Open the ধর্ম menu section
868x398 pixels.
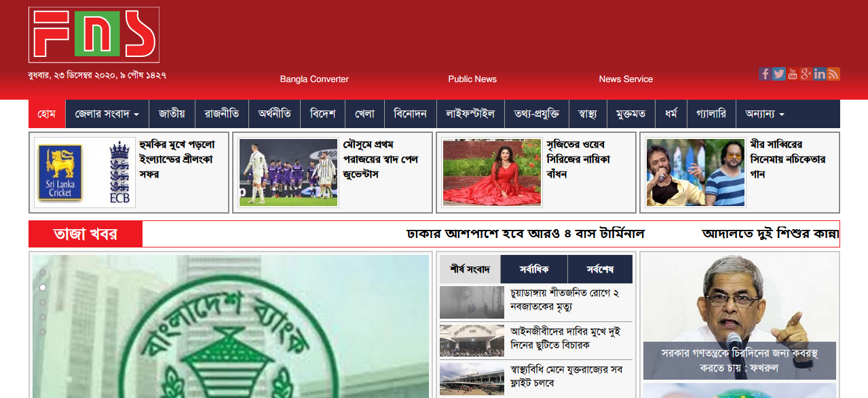coord(671,114)
